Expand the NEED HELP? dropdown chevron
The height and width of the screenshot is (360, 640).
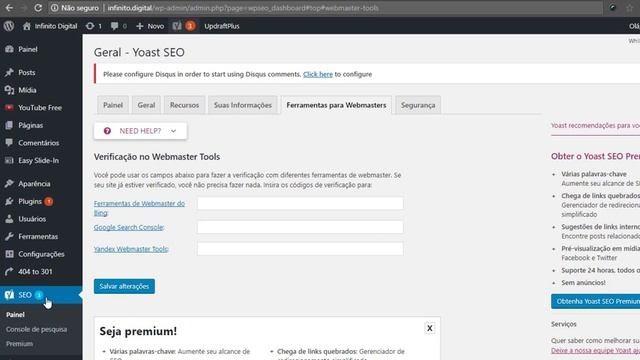(173, 131)
